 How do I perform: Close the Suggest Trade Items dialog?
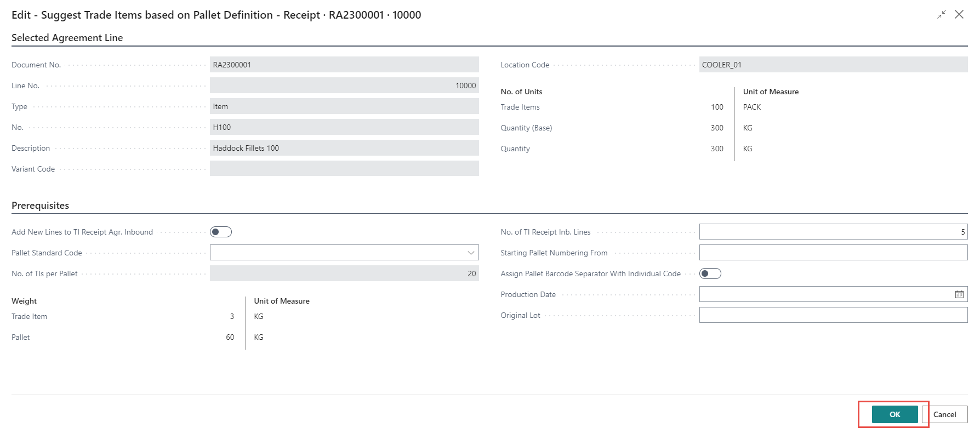[959, 15]
